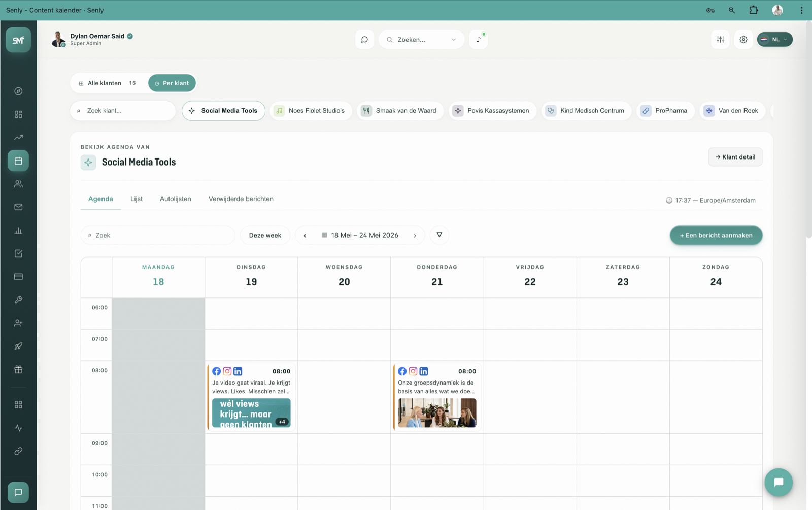The width and height of the screenshot is (812, 510).
Task: Open the trending-up growth icon in sidebar
Action: (18, 138)
